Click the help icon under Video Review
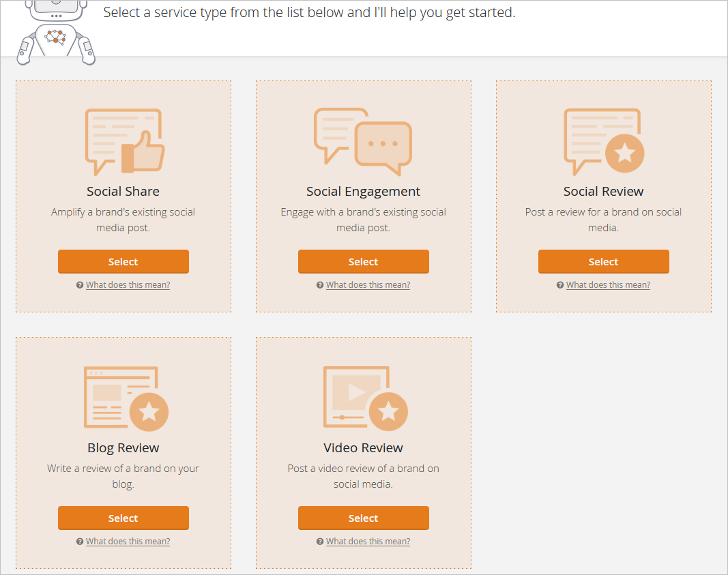Viewport: 728px width, 575px height. (320, 542)
